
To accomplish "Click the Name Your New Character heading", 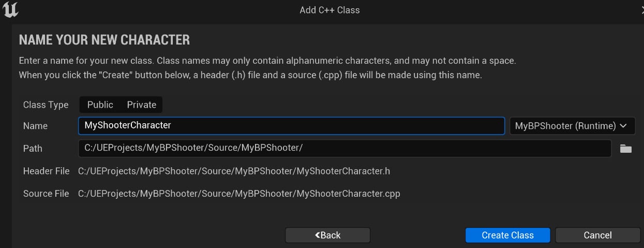I will 104,39.
